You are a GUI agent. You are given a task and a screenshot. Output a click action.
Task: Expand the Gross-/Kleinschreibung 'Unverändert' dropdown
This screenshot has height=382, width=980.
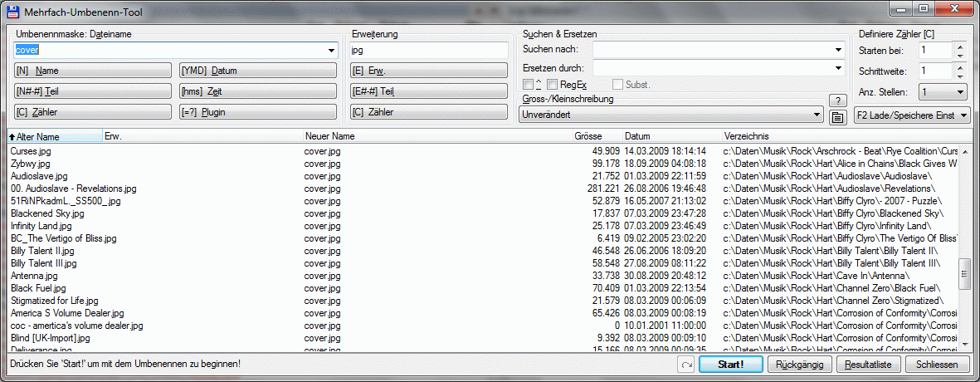(x=818, y=115)
